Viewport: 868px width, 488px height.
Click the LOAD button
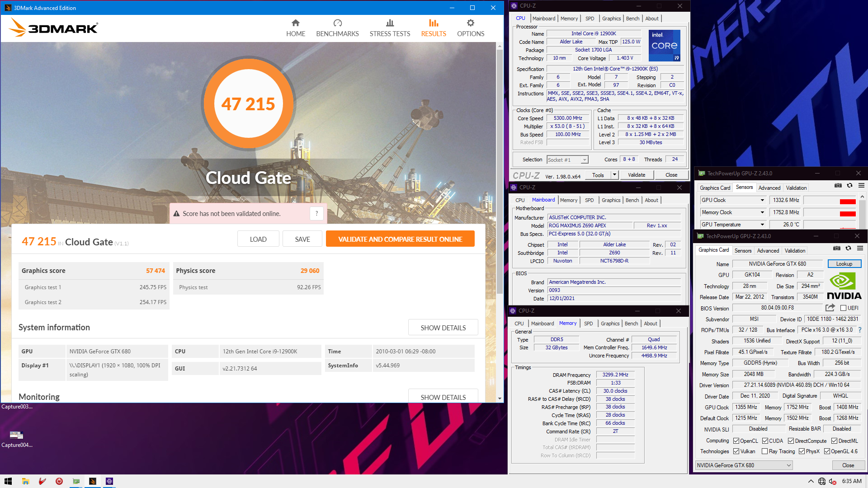click(x=258, y=239)
